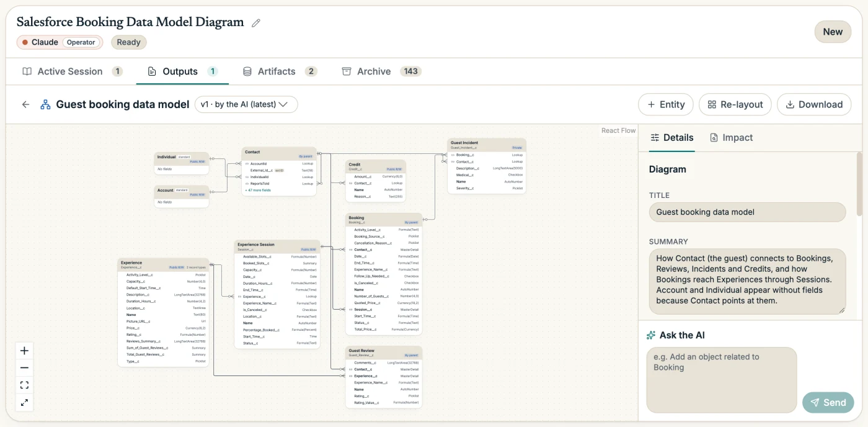Switch to the Active Session tab

[x=73, y=71]
